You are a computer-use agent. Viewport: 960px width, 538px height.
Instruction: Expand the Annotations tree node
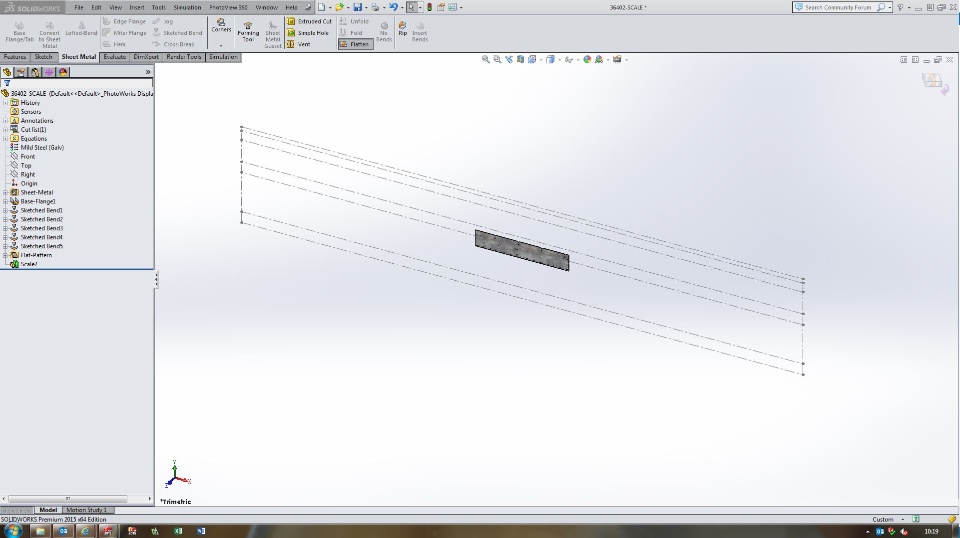[x=6, y=121]
